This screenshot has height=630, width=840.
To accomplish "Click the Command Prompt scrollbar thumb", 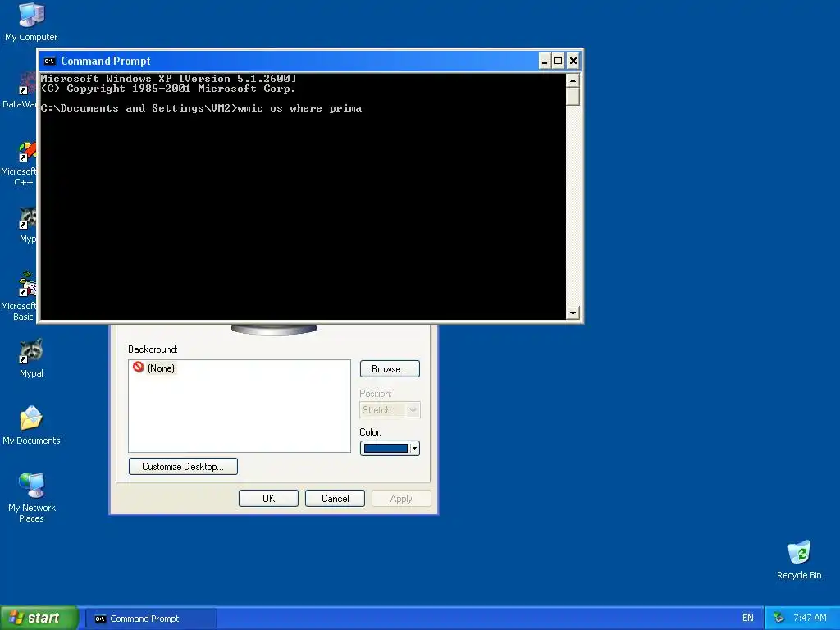I will [573, 97].
